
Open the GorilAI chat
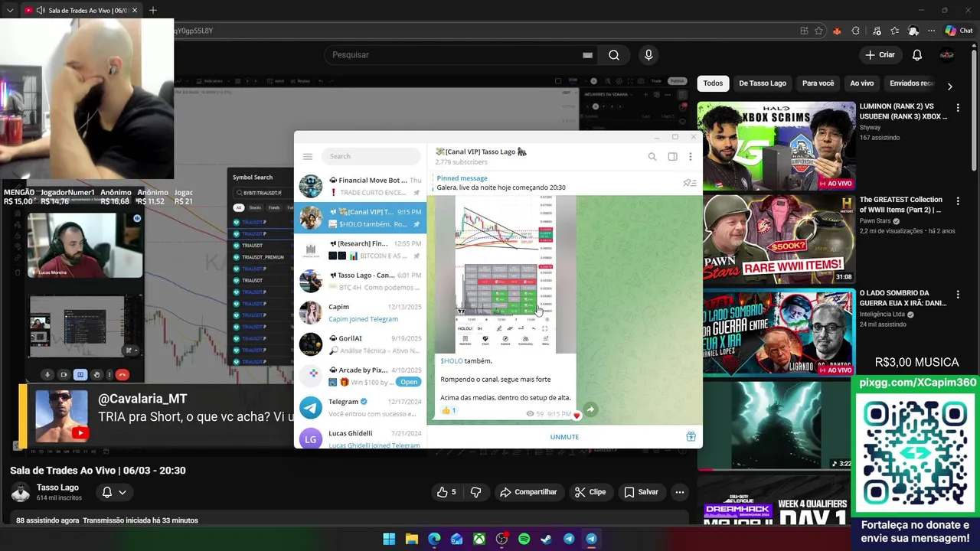(x=360, y=344)
